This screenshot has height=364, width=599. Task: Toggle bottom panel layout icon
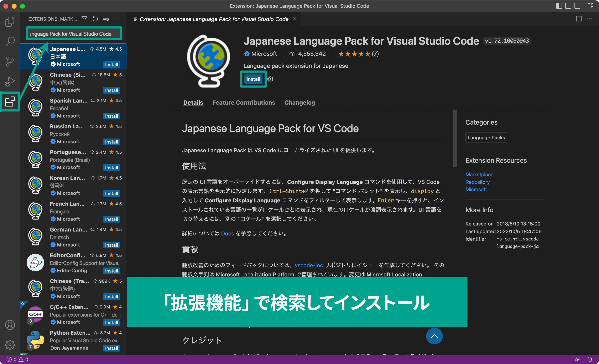click(568, 6)
